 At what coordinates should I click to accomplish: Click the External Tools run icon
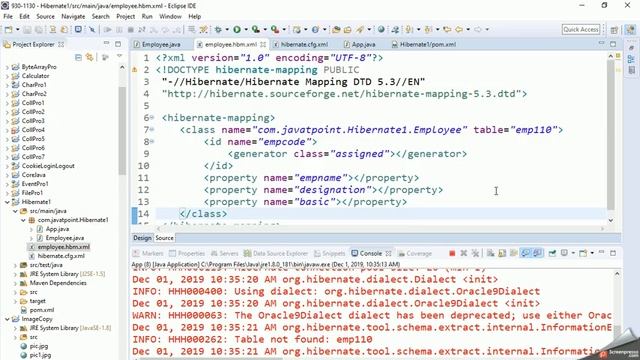pyautogui.click(x=275, y=29)
